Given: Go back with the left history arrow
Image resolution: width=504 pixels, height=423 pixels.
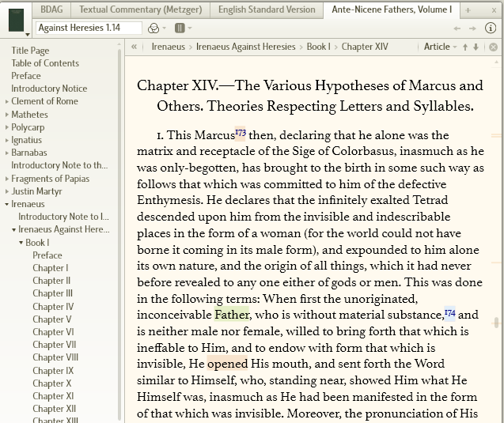Looking at the screenshot, I should (457, 28).
